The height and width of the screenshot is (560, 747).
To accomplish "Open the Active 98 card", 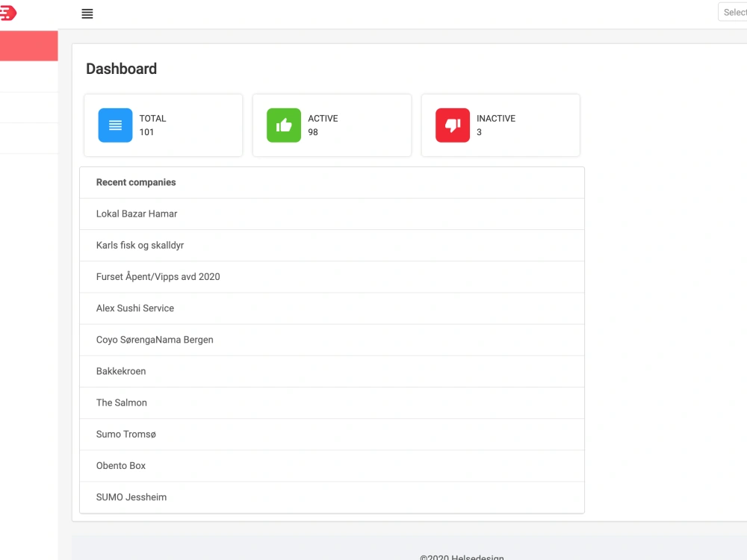I will (x=332, y=125).
